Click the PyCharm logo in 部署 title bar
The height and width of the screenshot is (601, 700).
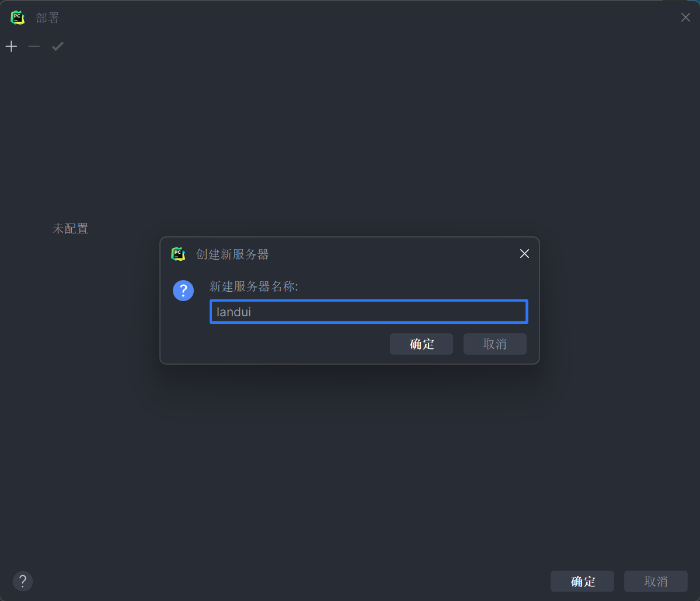[18, 18]
